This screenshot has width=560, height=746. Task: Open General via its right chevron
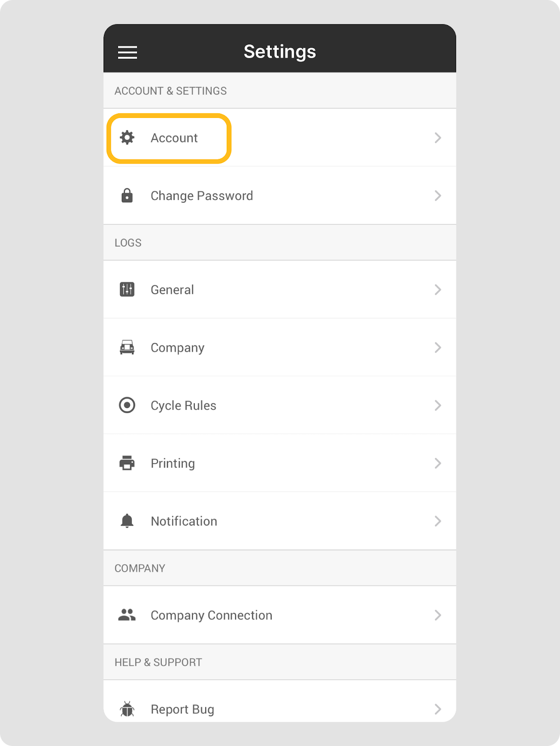[x=438, y=290]
